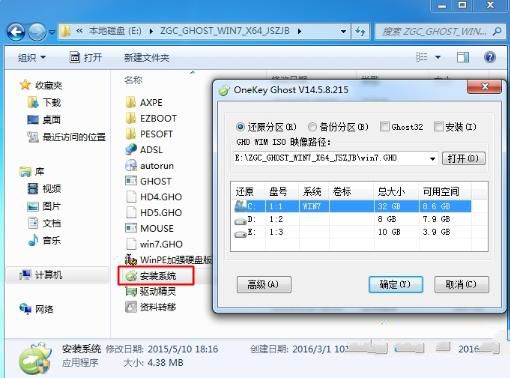Toggle the preview pane icon
Viewport: 510px width, 378px height.
tap(463, 57)
